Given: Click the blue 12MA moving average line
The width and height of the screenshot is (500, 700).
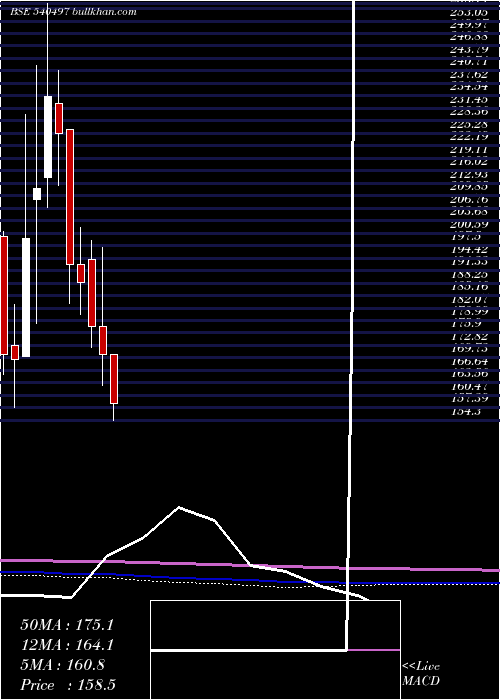Looking at the screenshot, I should (x=250, y=579).
